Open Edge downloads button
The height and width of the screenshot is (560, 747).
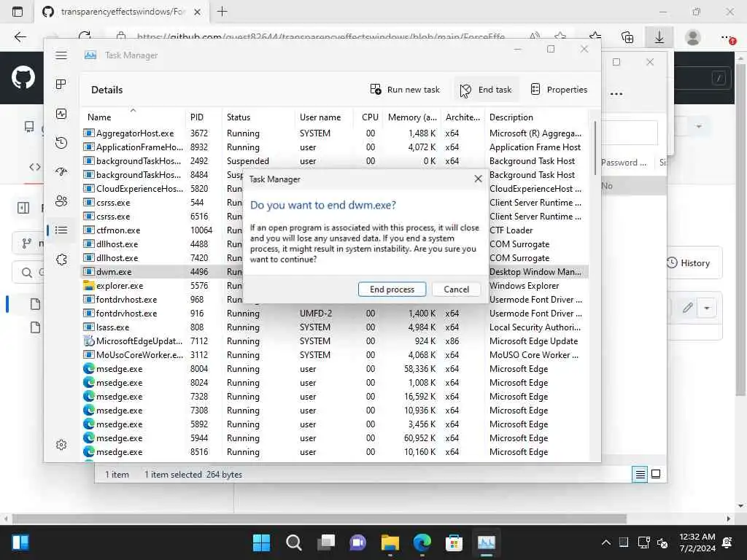[659, 37]
